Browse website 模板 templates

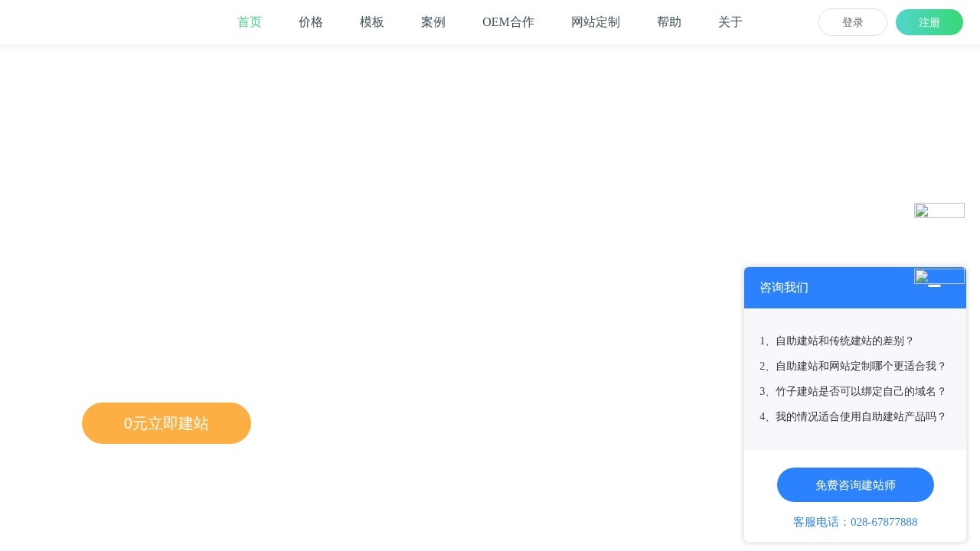(372, 22)
